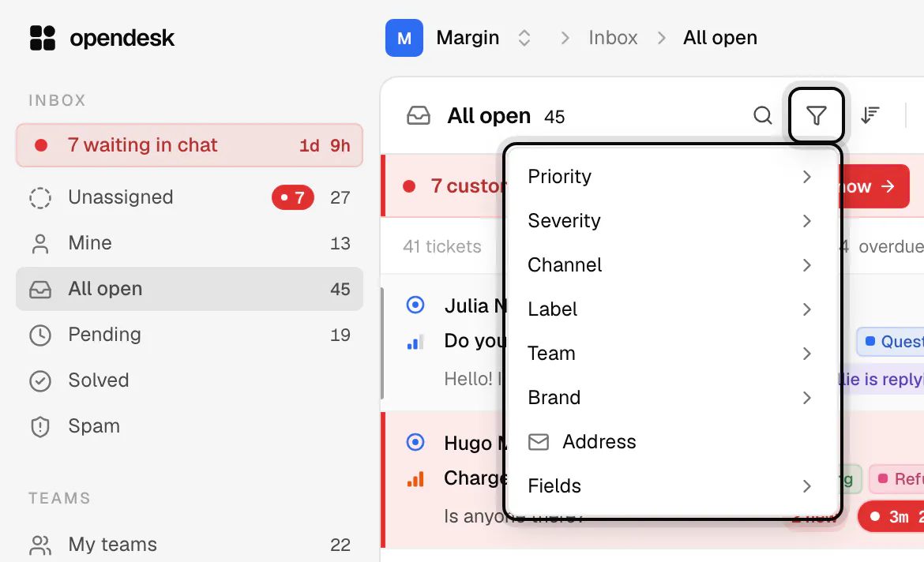Screen dimensions: 924x562
Task: Expand the Team filter submenu
Action: (672, 354)
